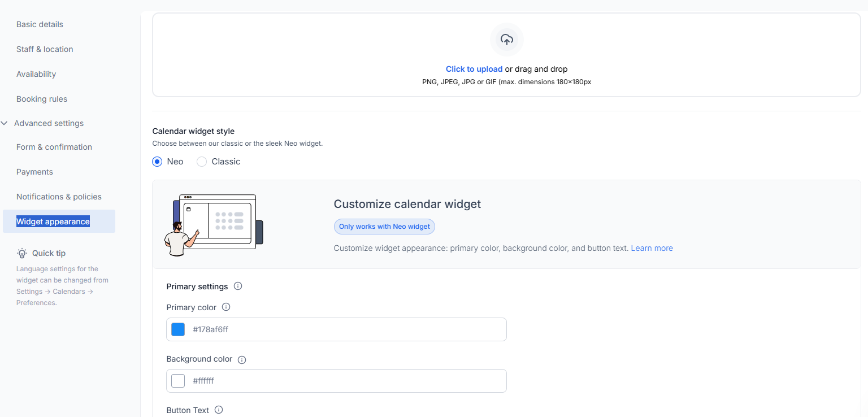Click the Quick tip lightbulb icon

coord(22,253)
